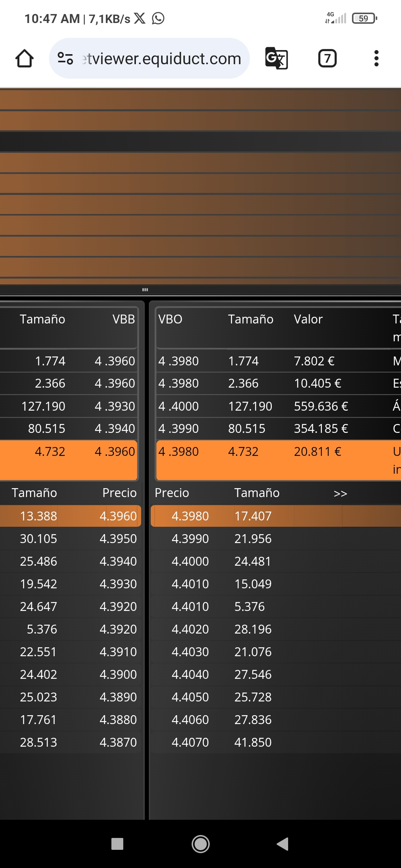Image resolution: width=401 pixels, height=868 pixels.
Task: Grab the panel divider handle
Action: 145,290
